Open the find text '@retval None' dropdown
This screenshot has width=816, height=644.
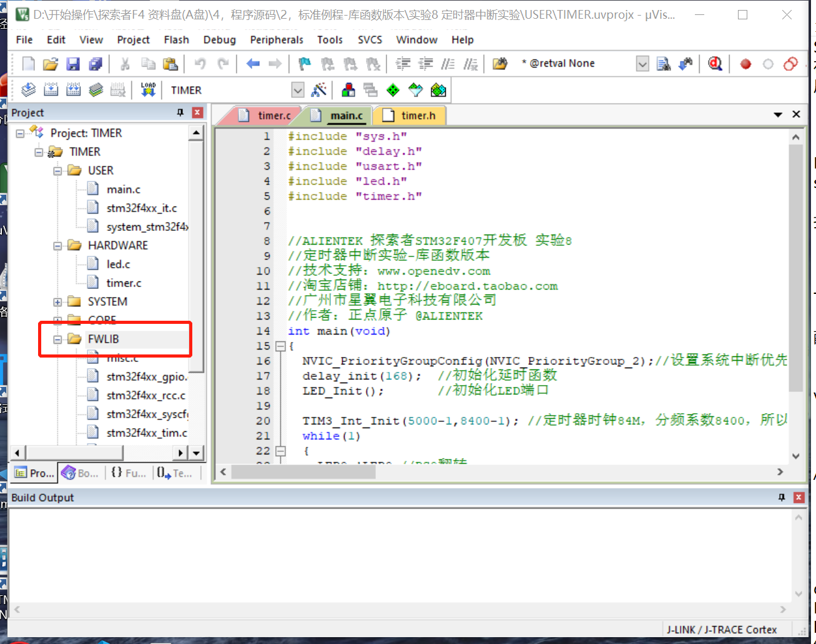click(642, 64)
